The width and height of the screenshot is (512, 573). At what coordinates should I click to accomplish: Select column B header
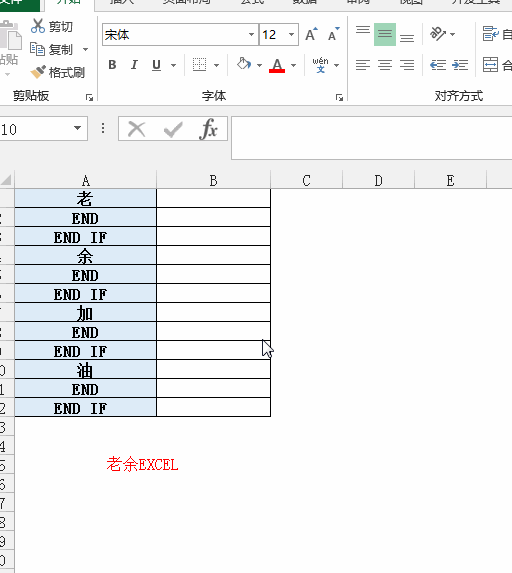(x=213, y=180)
